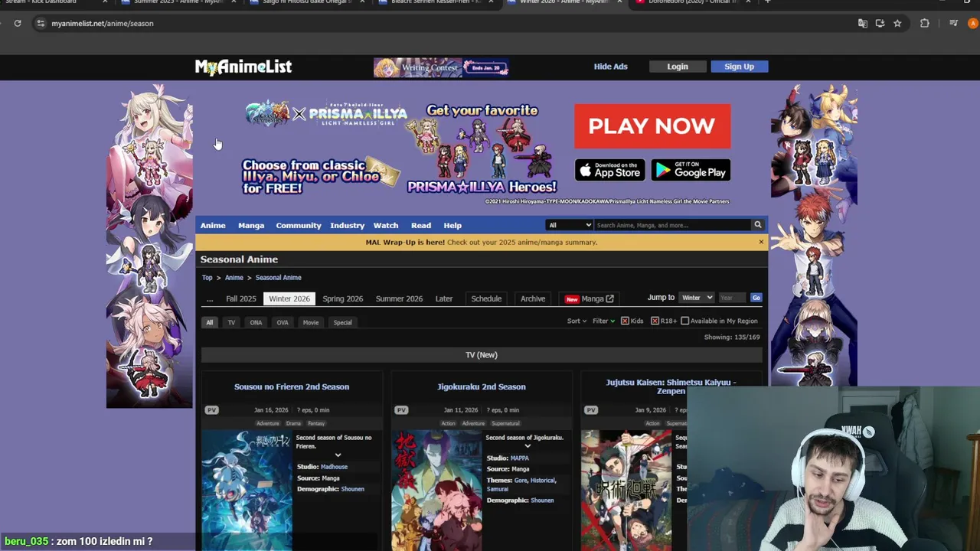
Task: Open the Industry menu
Action: click(x=348, y=225)
